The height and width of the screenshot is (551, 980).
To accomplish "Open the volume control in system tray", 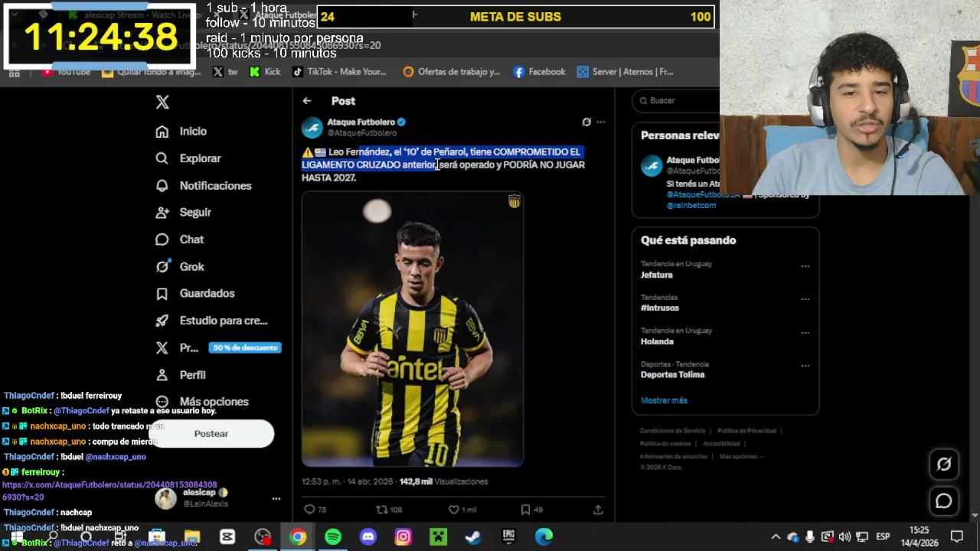I will (844, 537).
